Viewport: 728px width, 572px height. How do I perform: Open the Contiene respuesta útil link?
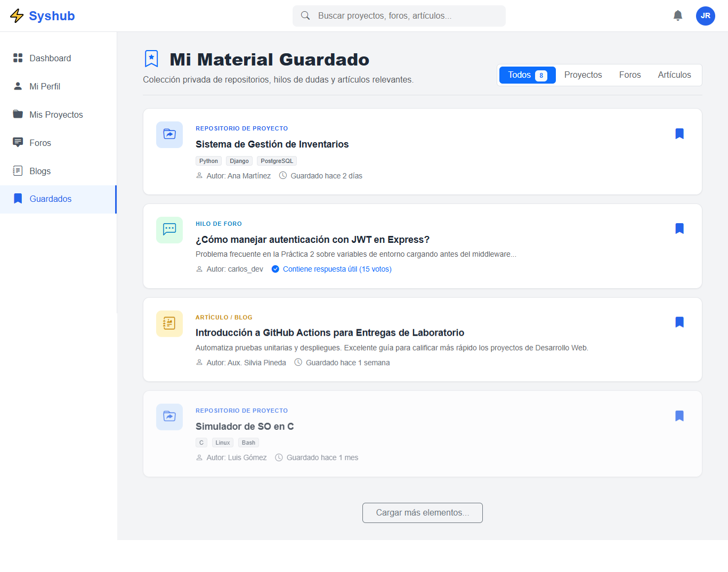point(337,269)
